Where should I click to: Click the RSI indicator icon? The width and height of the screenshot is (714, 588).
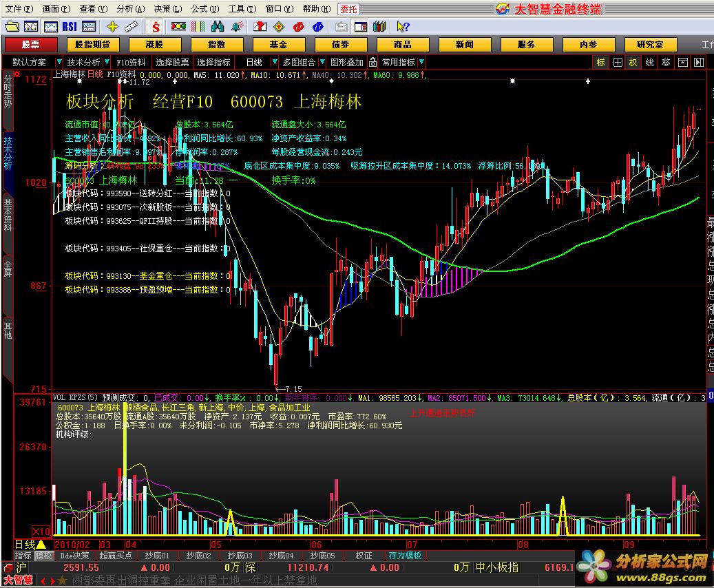[70, 27]
